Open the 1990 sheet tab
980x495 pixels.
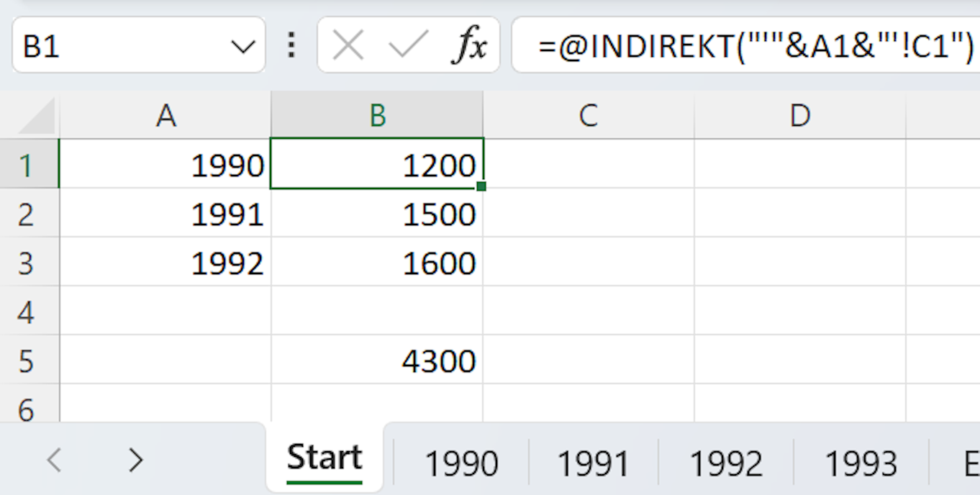pos(461,463)
